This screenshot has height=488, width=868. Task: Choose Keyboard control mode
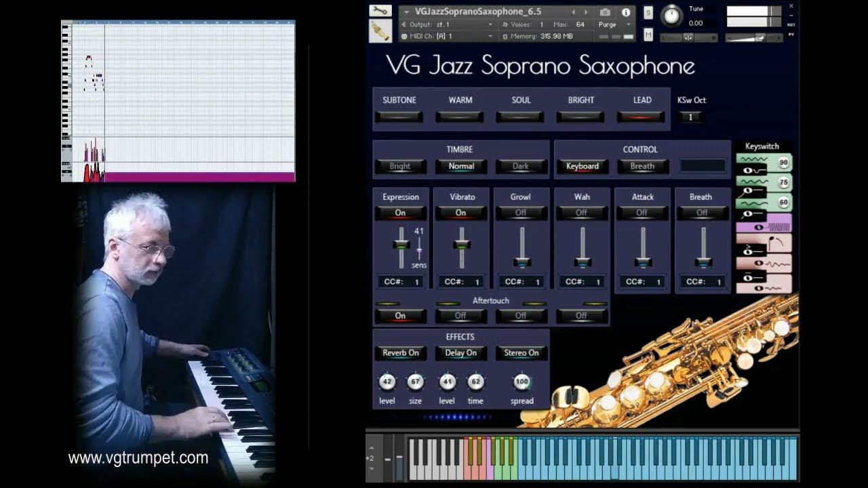[x=583, y=166]
